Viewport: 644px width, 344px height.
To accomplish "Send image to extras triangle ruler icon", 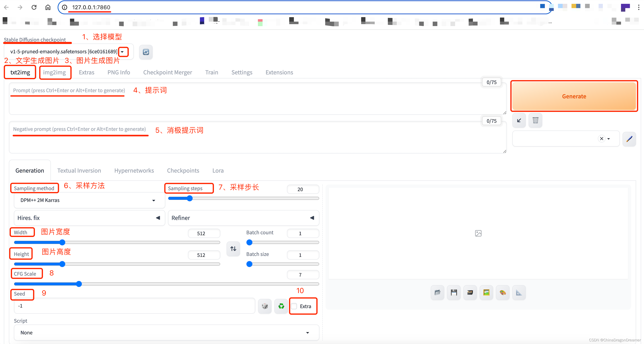I will (519, 292).
